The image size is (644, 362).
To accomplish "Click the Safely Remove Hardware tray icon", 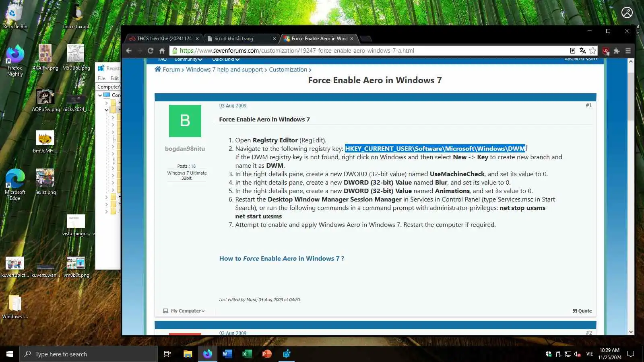I will point(558,354).
